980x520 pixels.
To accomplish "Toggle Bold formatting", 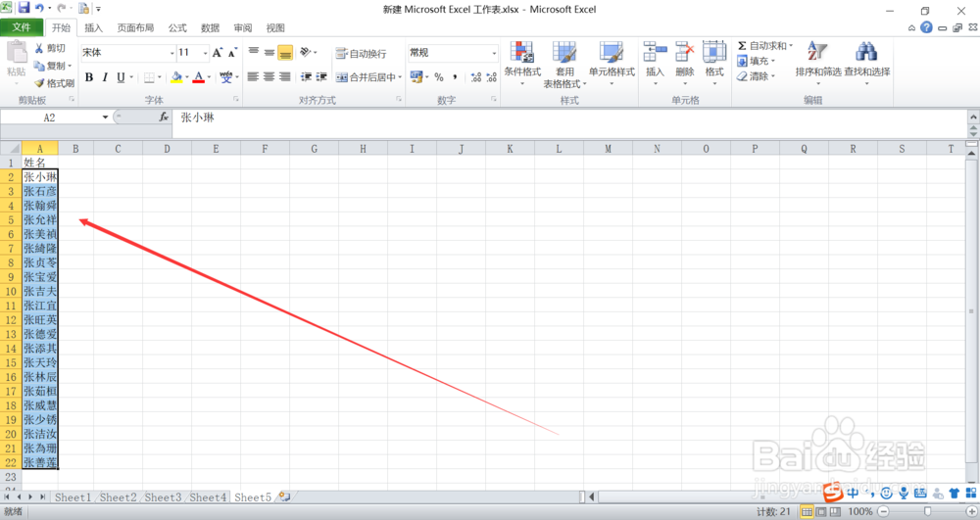I will coord(89,77).
